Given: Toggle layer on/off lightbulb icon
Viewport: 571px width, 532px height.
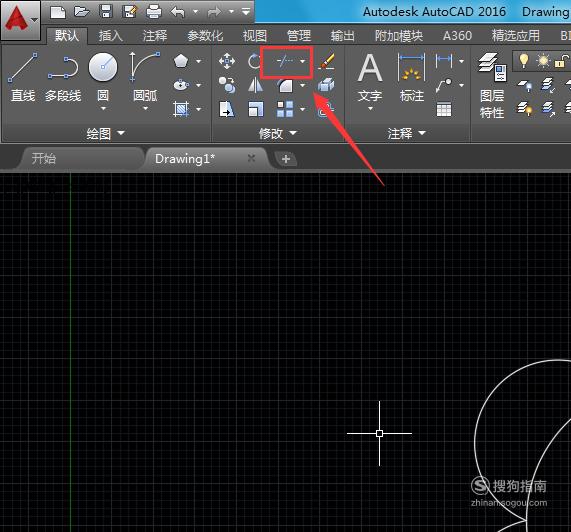Looking at the screenshot, I should click(524, 60).
